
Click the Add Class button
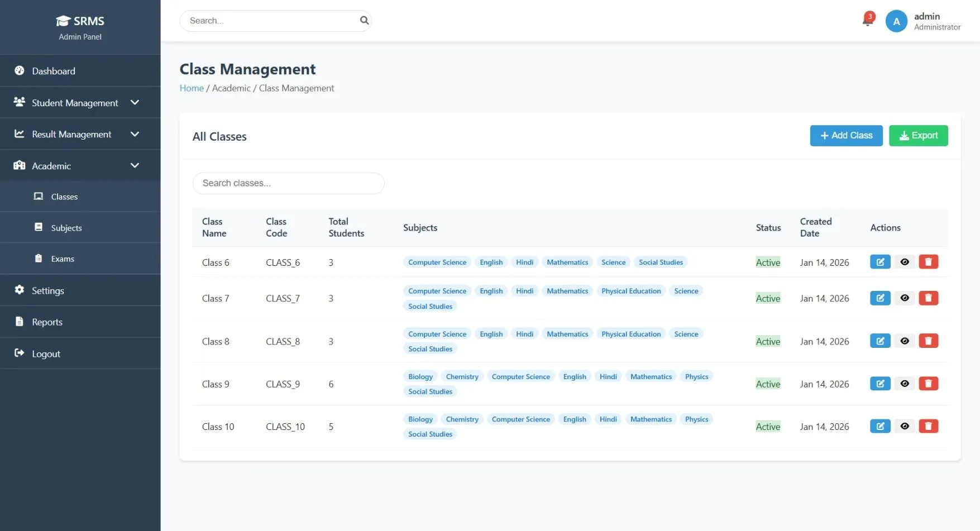coord(845,135)
